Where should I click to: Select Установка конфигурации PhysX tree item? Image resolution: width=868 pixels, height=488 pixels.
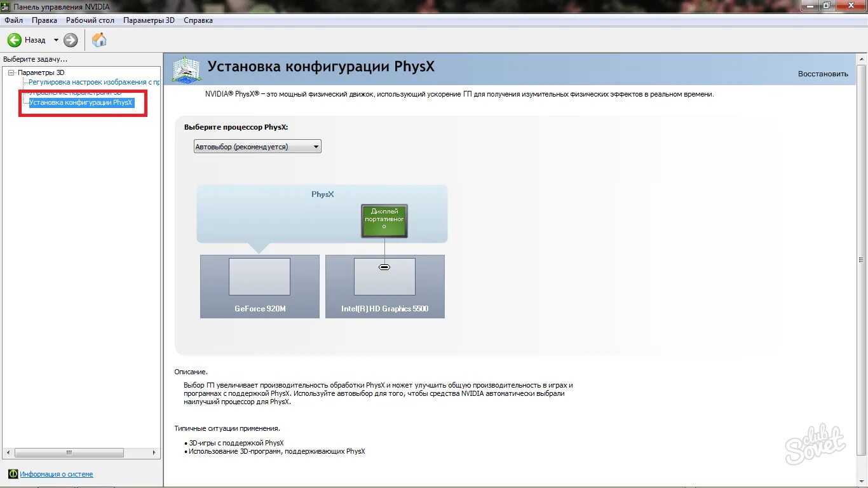point(81,102)
